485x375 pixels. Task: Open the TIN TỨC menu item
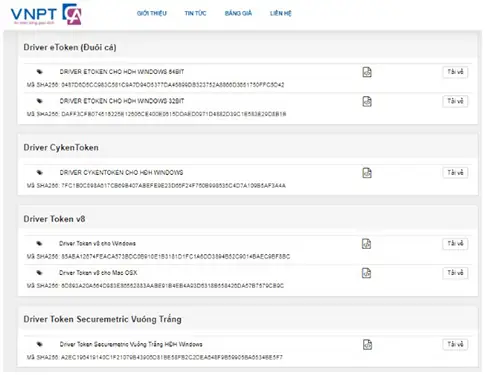(x=195, y=13)
